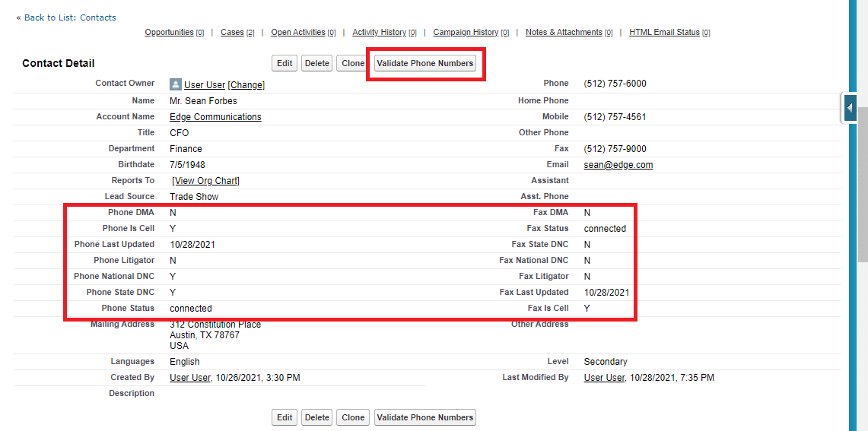The image size is (868, 431).
Task: Click bottom Validate Phone Numbers button
Action: pyautogui.click(x=425, y=417)
